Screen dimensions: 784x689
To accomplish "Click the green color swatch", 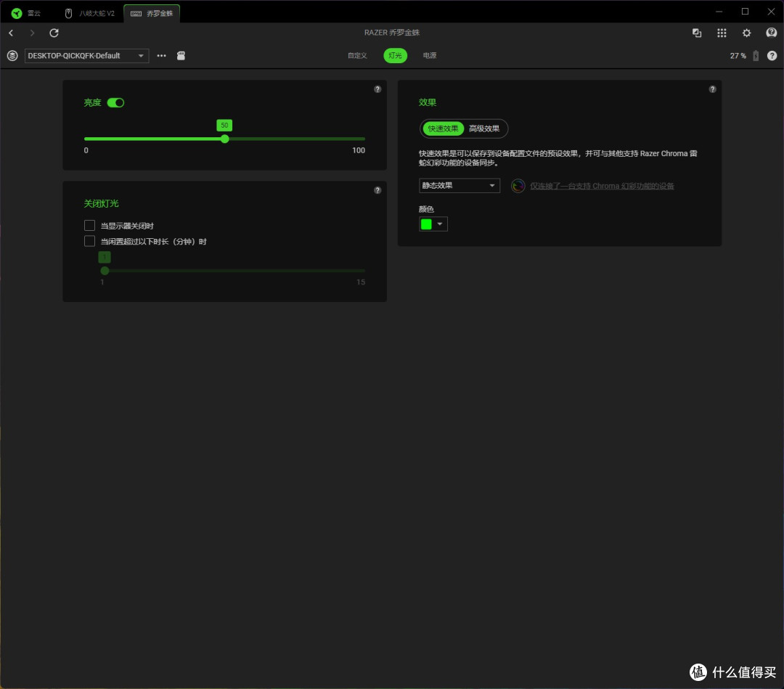I will point(427,224).
